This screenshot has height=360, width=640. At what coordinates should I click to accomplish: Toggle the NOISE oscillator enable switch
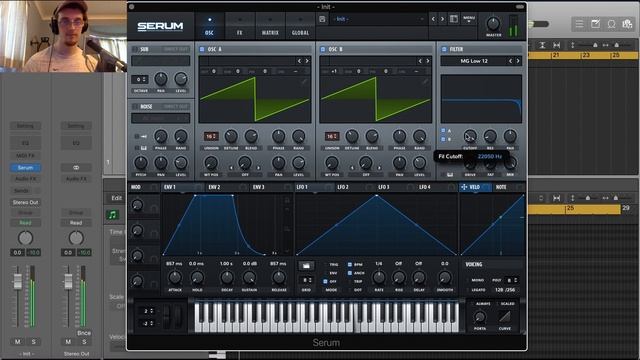[x=135, y=107]
